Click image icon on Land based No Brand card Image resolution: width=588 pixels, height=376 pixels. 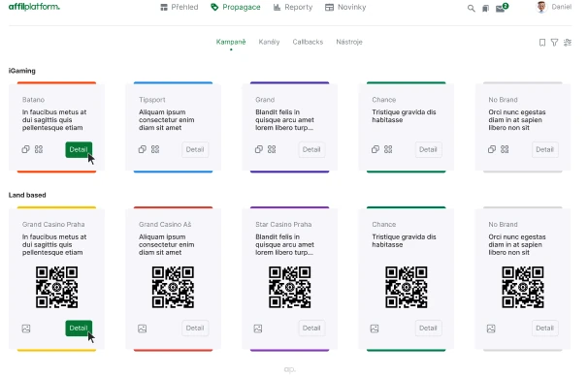pyautogui.click(x=491, y=329)
